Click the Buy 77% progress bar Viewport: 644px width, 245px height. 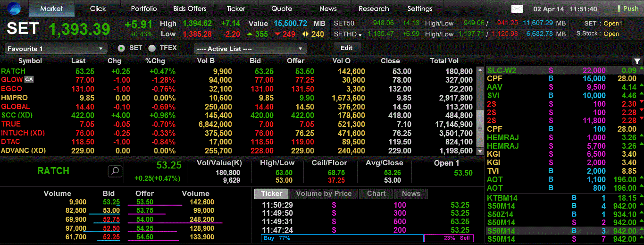(x=342, y=238)
